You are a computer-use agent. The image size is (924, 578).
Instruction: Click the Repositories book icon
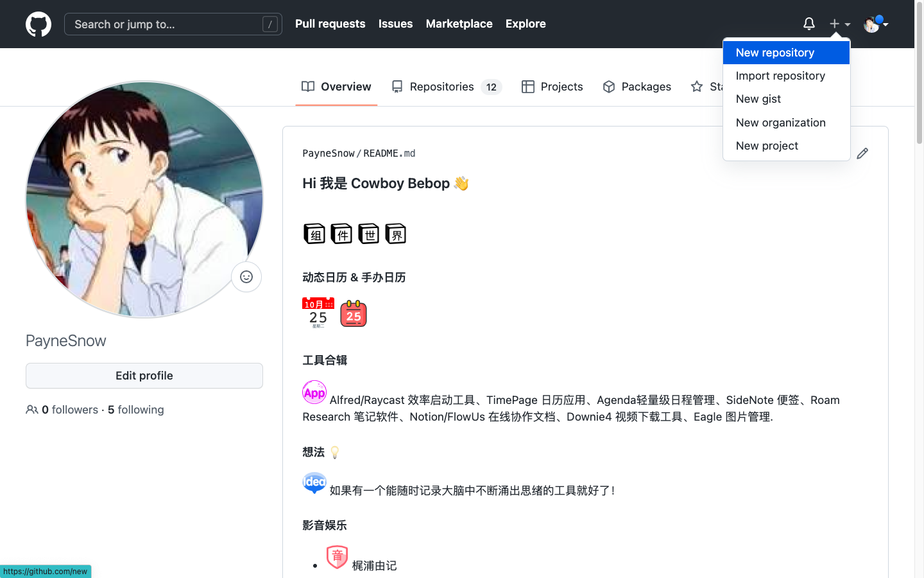(397, 86)
